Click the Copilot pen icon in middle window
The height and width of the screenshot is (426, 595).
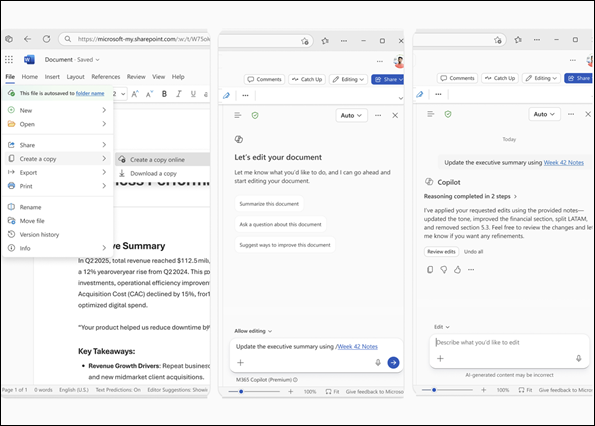pyautogui.click(x=227, y=95)
